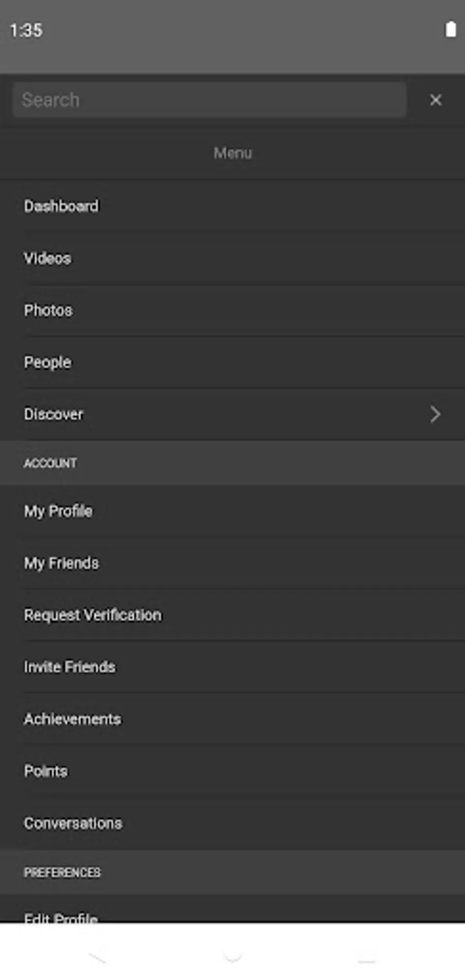View My Profile page
Viewport: 465px width, 980px height.
233,511
